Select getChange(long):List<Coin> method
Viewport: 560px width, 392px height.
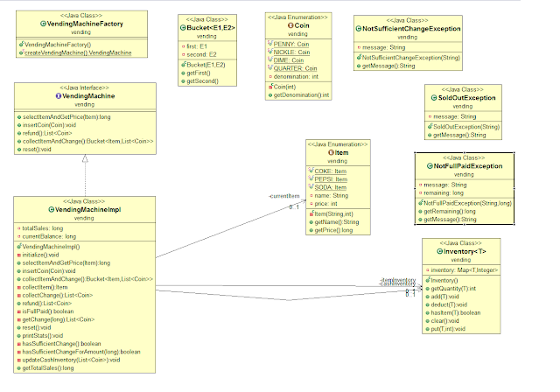(x=59, y=320)
